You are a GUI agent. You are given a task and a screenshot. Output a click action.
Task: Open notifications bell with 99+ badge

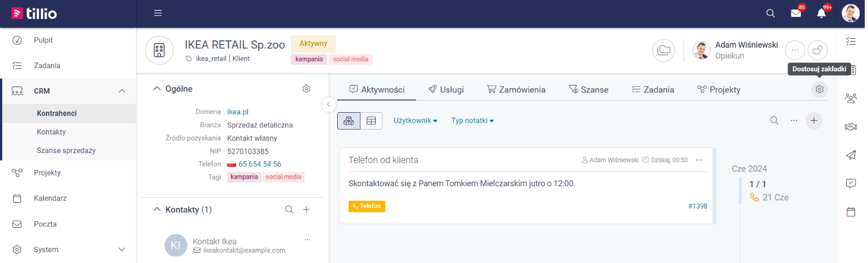coord(821,14)
